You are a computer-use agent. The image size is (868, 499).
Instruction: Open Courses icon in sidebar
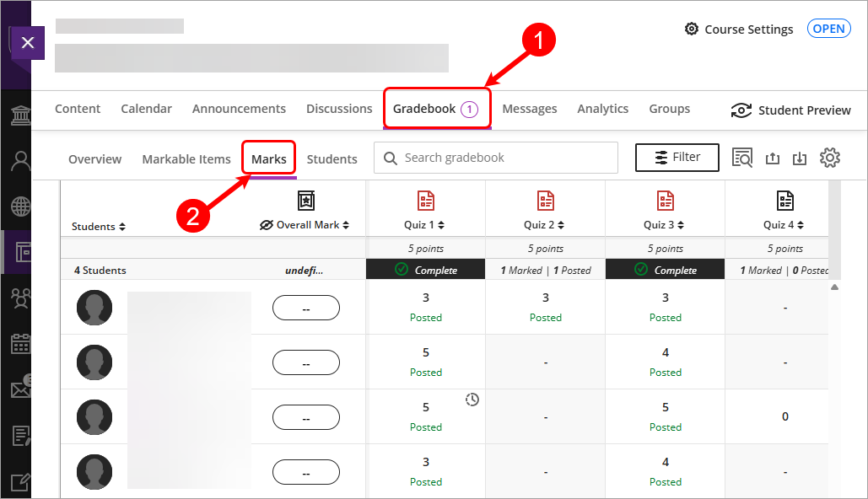click(22, 252)
